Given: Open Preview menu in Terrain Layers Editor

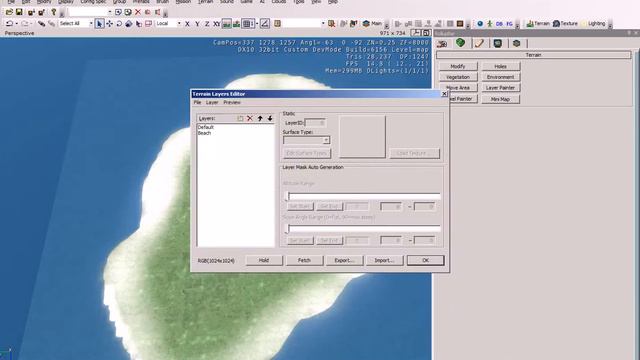Looking at the screenshot, I should click(232, 102).
